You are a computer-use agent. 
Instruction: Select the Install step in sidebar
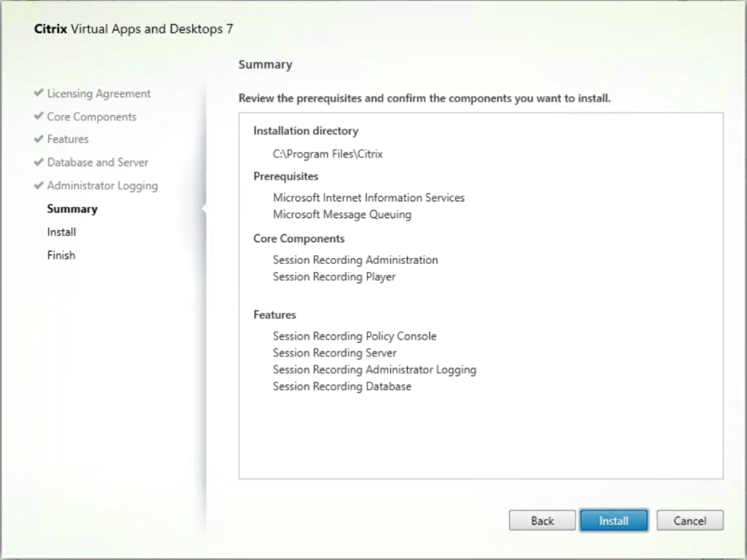pos(61,232)
